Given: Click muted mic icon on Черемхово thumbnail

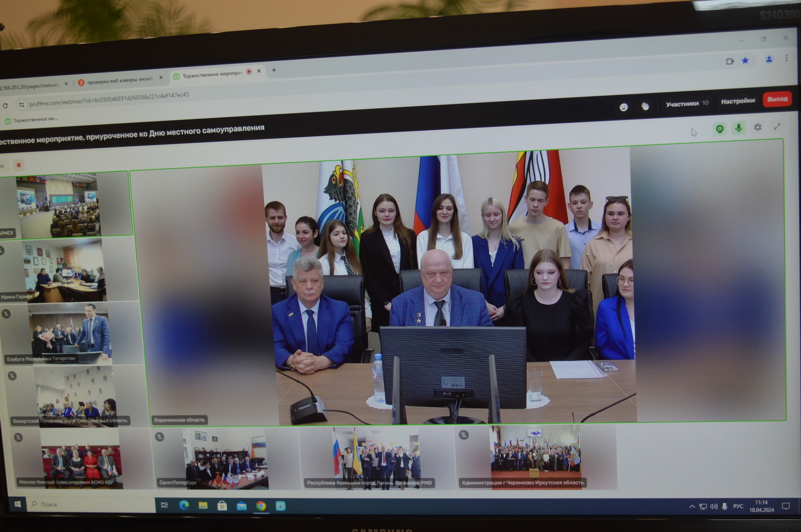Looking at the screenshot, I should tap(464, 435).
